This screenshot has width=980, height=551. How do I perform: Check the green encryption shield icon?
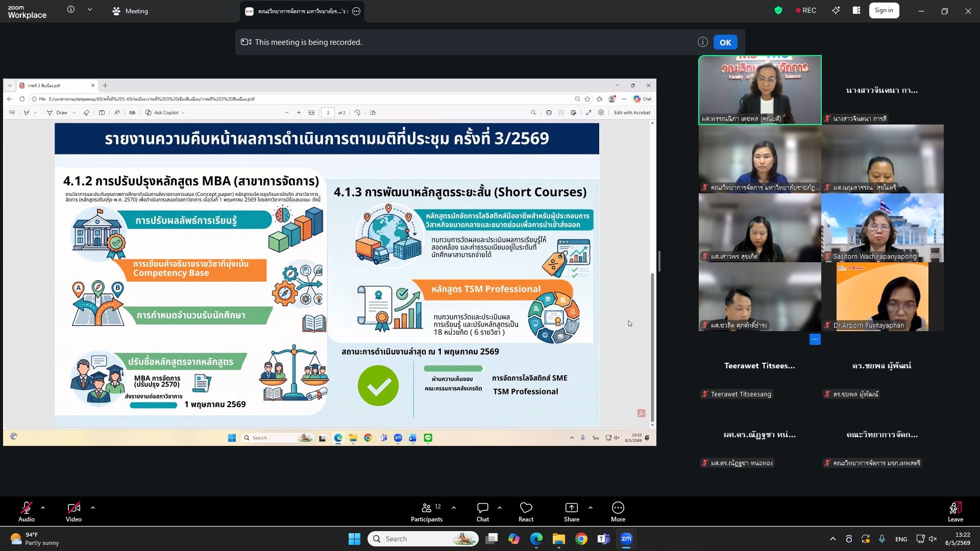click(x=778, y=10)
